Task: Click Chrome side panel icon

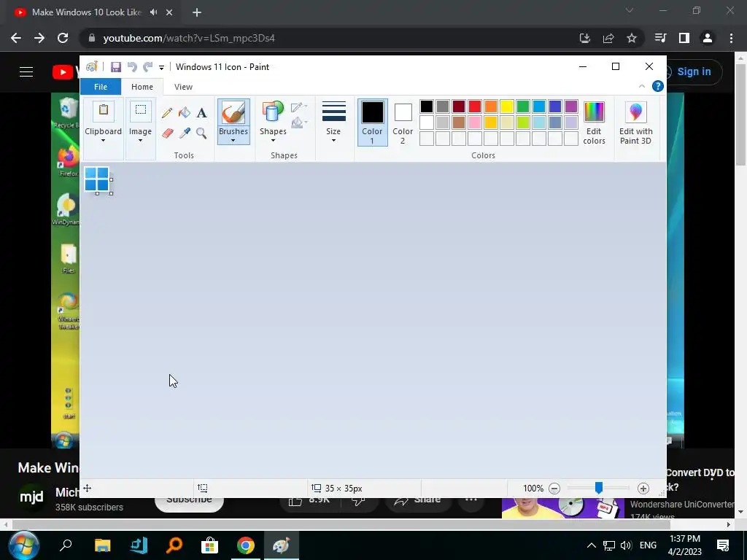Action: [684, 38]
